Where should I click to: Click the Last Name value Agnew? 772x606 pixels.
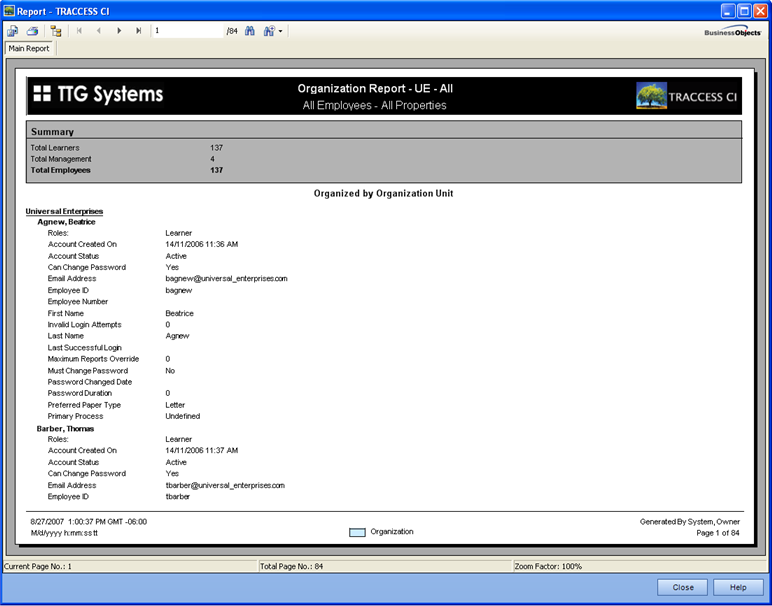[177, 336]
